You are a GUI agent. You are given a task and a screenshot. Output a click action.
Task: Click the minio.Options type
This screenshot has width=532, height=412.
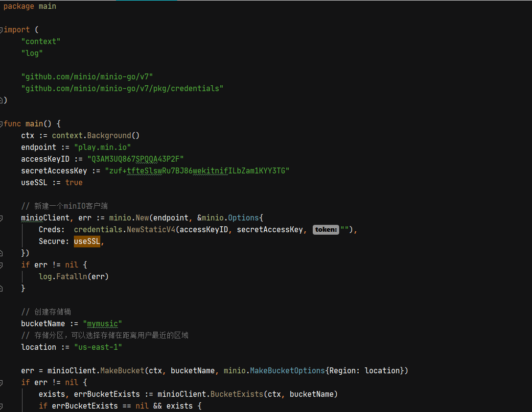tap(231, 218)
